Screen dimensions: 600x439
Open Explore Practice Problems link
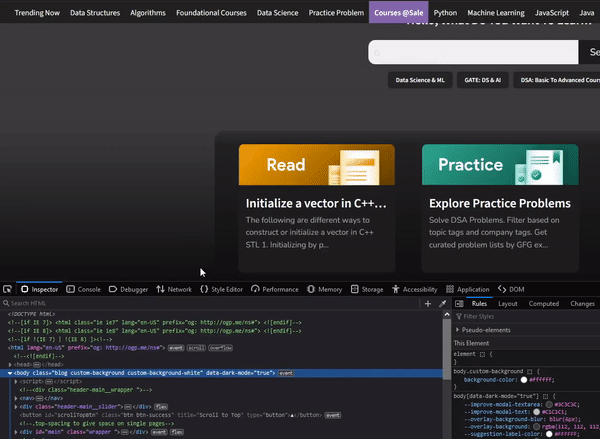point(500,203)
